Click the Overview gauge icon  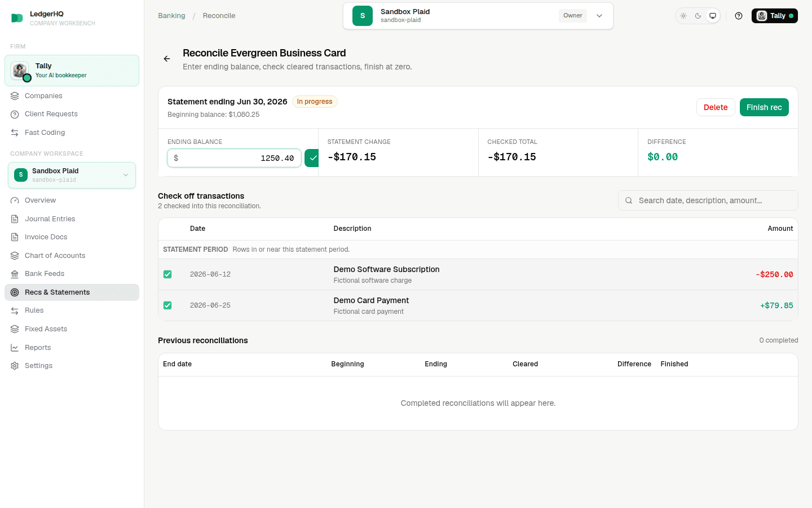[15, 200]
